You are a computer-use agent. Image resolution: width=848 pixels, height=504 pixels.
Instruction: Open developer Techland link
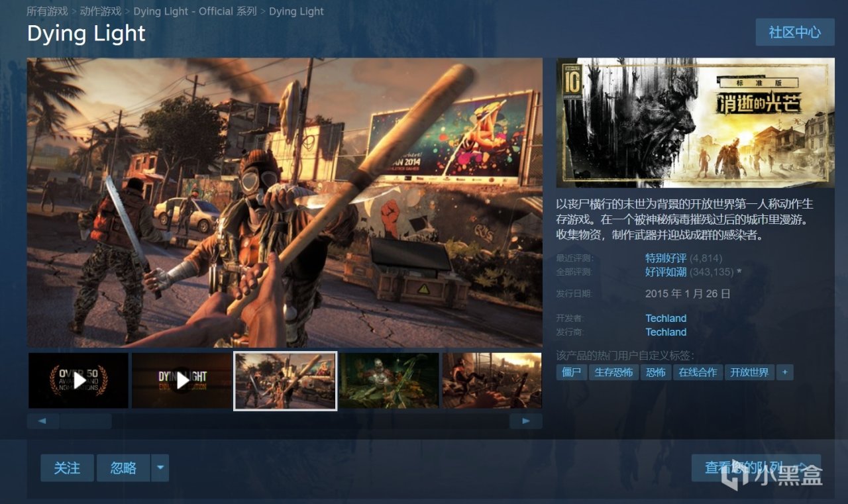[x=666, y=318]
